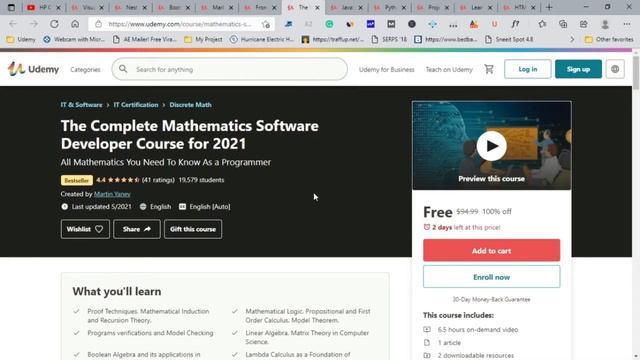Screen dimensions: 640x360
Task: Switch to the HTML course tab
Action: click(519, 7)
